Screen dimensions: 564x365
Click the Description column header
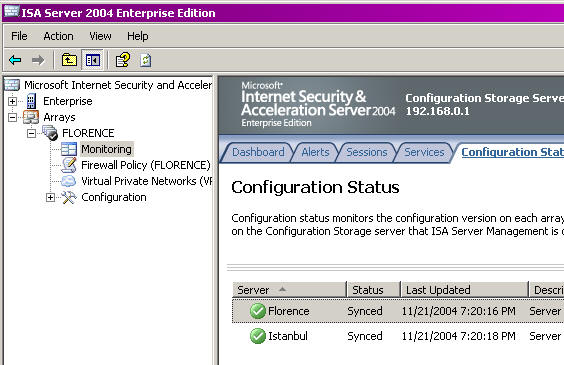coord(547,289)
